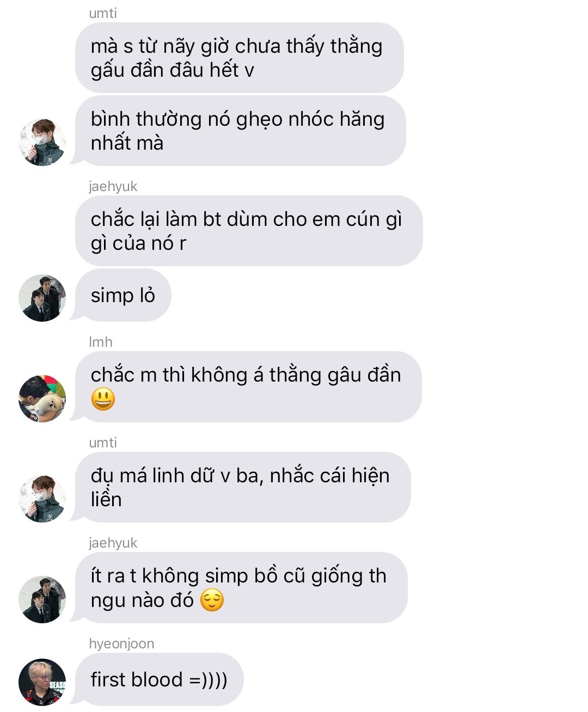The width and height of the screenshot is (588, 712).
Task: Select the 'chắc lại làm bt dùm' message bubble
Action: tap(249, 231)
